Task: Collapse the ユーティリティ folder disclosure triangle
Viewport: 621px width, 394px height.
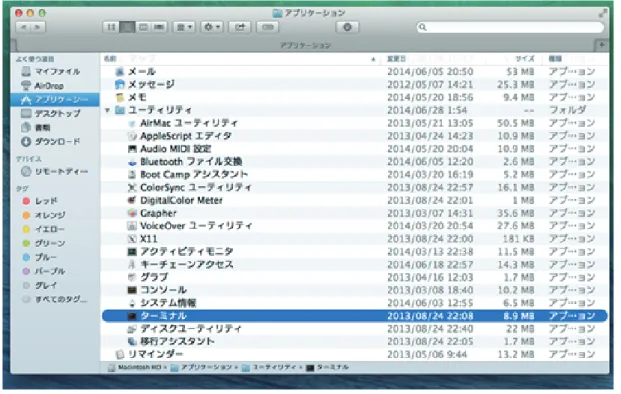Action: click(107, 110)
